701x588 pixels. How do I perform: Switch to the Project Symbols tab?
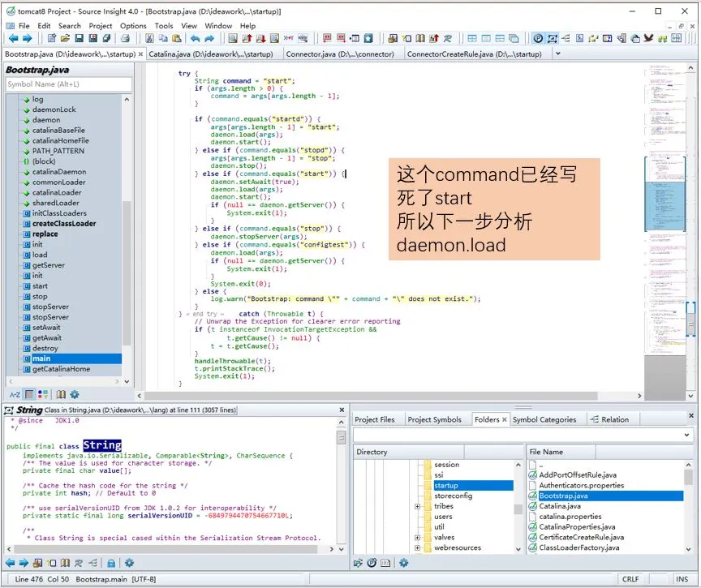(x=434, y=419)
